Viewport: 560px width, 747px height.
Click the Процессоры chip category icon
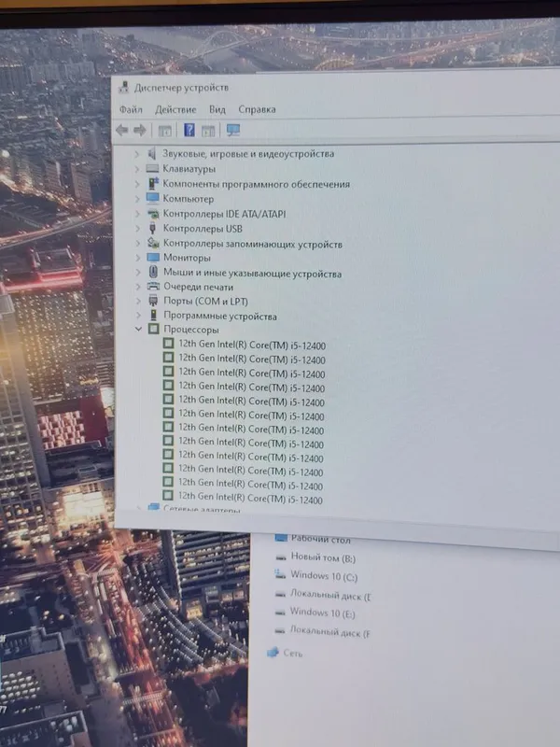point(153,329)
